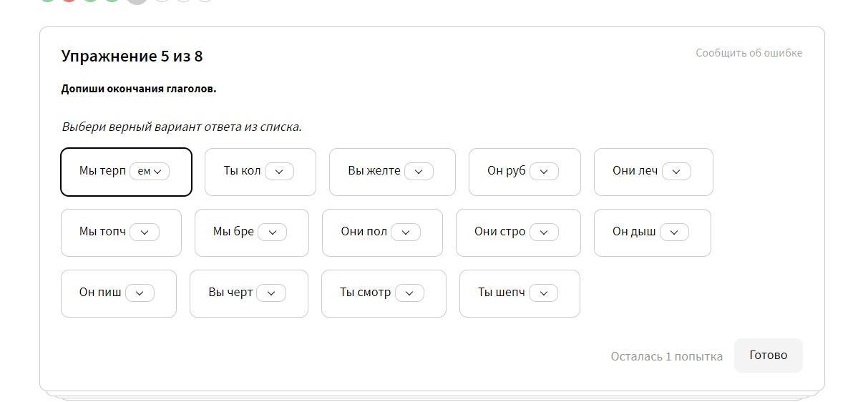This screenshot has height=402, width=868.
Task: Choose an ending for «Ты шепч»
Action: (543, 293)
